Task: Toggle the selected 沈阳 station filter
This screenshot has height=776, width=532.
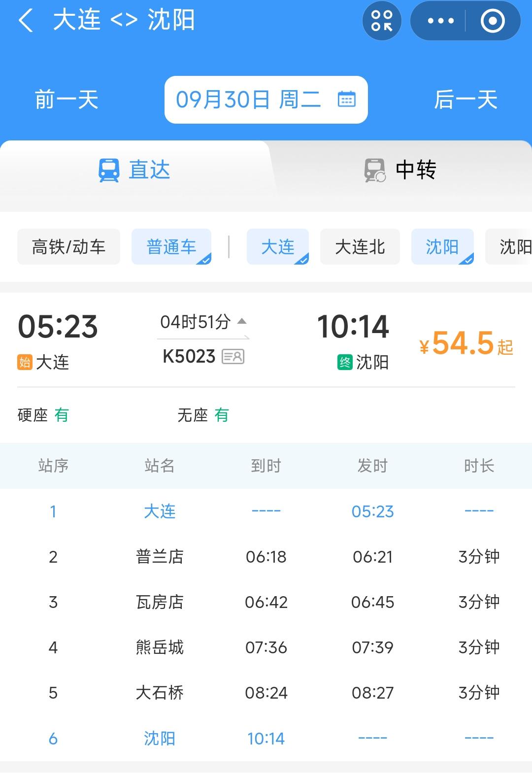Action: click(x=442, y=247)
